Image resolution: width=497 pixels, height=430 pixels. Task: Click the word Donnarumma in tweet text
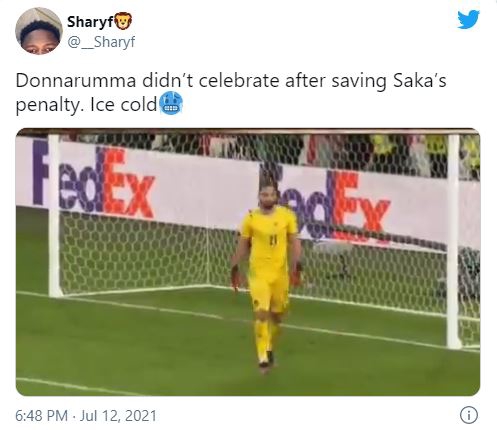click(76, 81)
